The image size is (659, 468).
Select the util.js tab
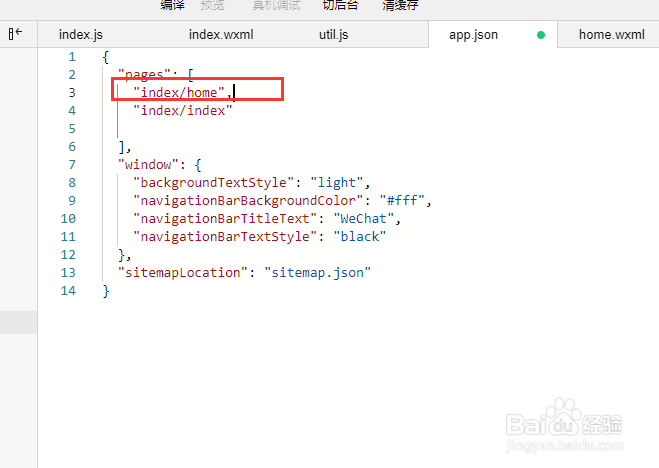point(333,34)
